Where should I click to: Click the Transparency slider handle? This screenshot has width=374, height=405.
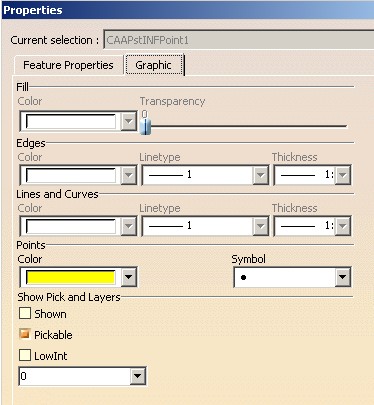(145, 126)
